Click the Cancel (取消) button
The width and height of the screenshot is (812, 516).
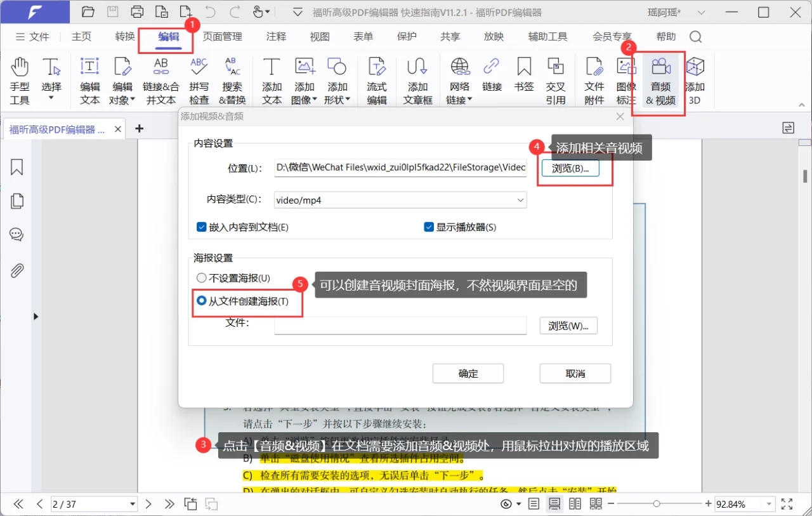point(575,373)
